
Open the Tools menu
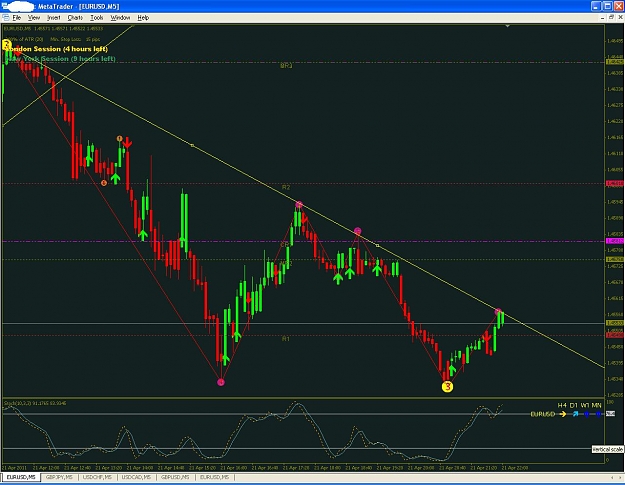[97, 18]
